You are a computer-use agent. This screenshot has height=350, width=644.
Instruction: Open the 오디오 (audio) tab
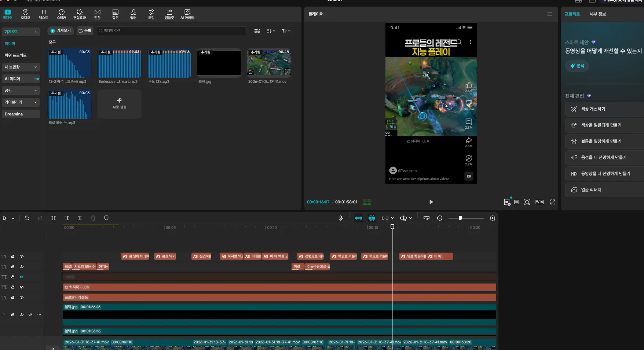coord(25,14)
